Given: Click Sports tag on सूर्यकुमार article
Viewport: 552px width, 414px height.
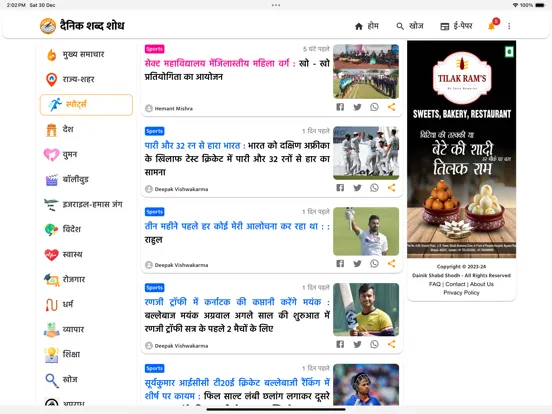Looking at the screenshot, I should [155, 368].
